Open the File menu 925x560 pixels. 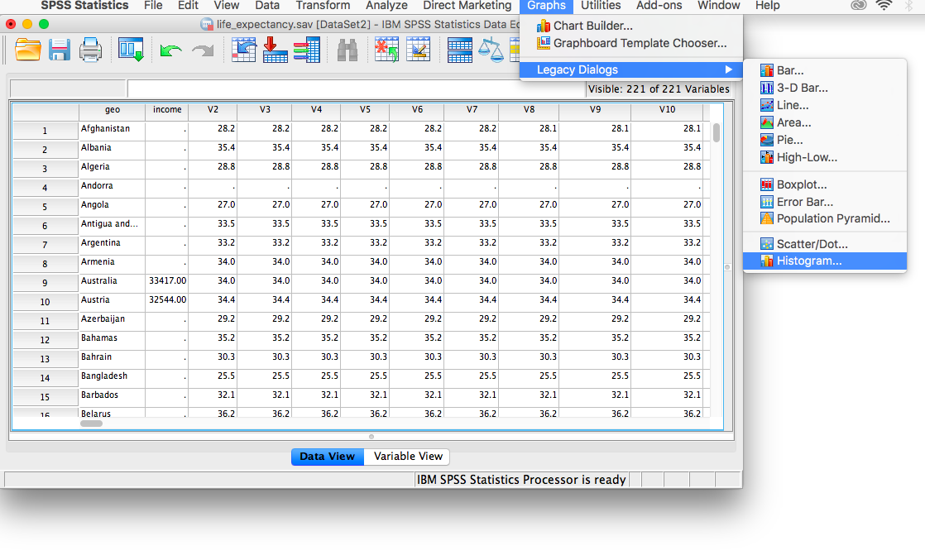[x=153, y=6]
